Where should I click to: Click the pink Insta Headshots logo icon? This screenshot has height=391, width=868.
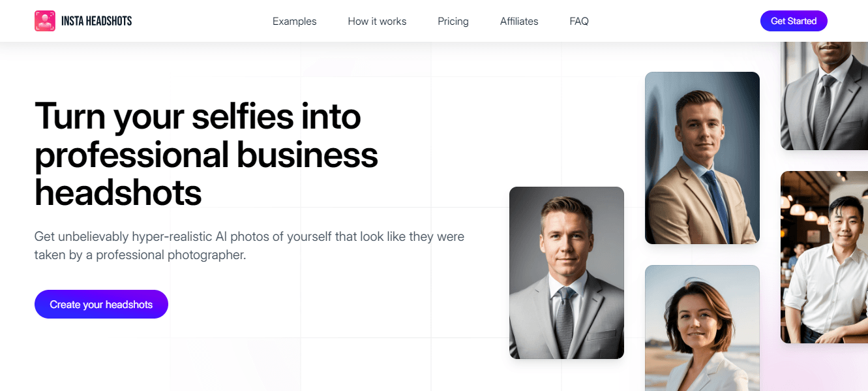[x=45, y=21]
